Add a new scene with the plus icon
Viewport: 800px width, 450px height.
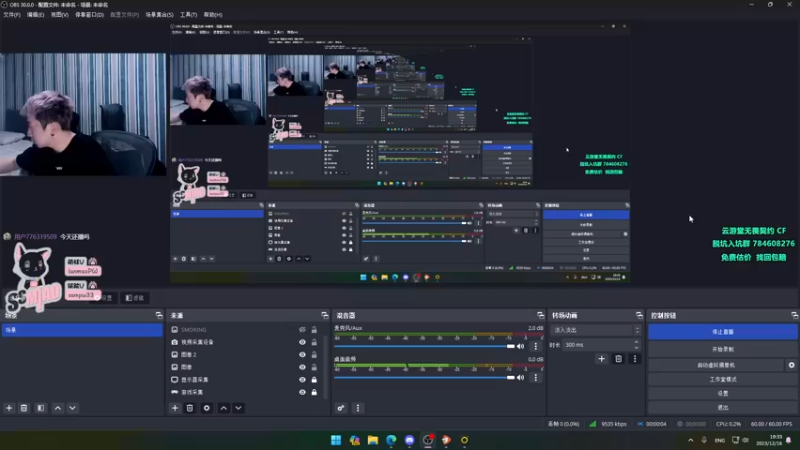pyautogui.click(x=9, y=408)
